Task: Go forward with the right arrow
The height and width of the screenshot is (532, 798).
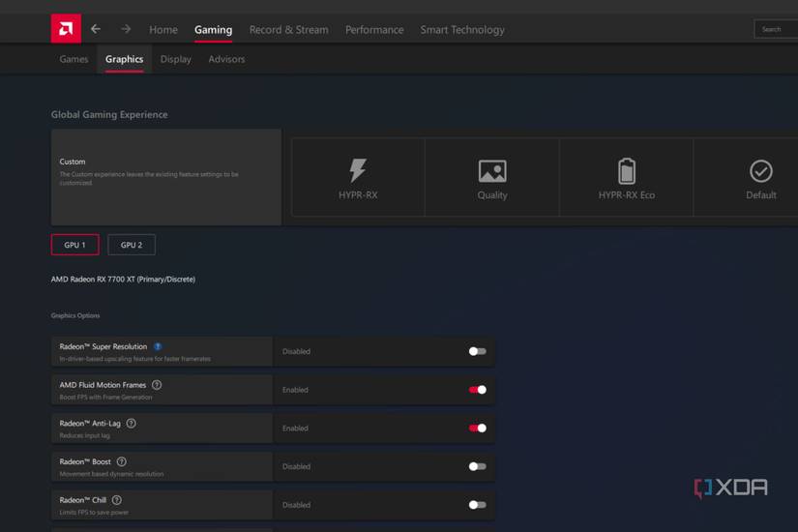Action: click(126, 29)
